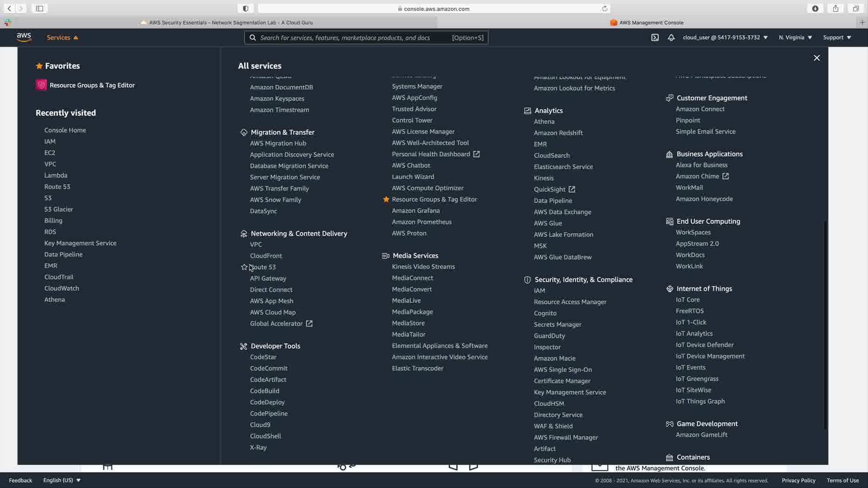
Task: Open Kinesis Video Streams service
Action: tap(423, 267)
